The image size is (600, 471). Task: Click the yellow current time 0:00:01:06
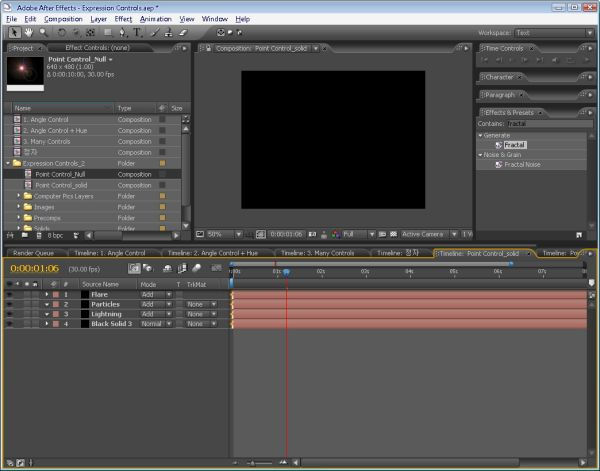[35, 269]
